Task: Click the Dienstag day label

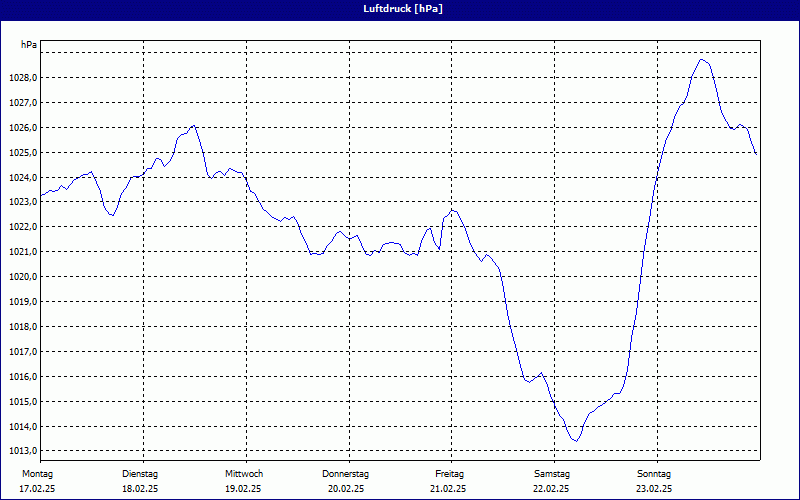Action: point(140,474)
